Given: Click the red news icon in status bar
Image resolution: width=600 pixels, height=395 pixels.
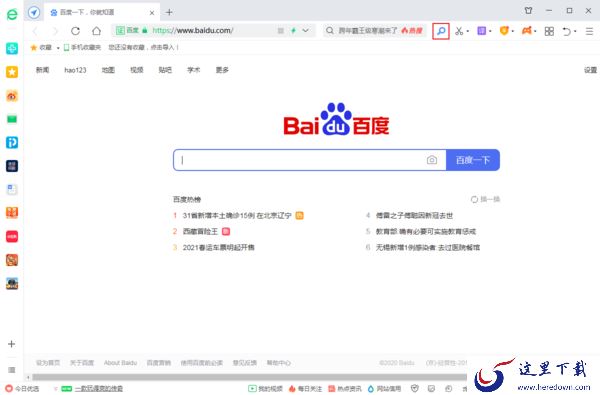Looking at the screenshot, I should pos(332,388).
